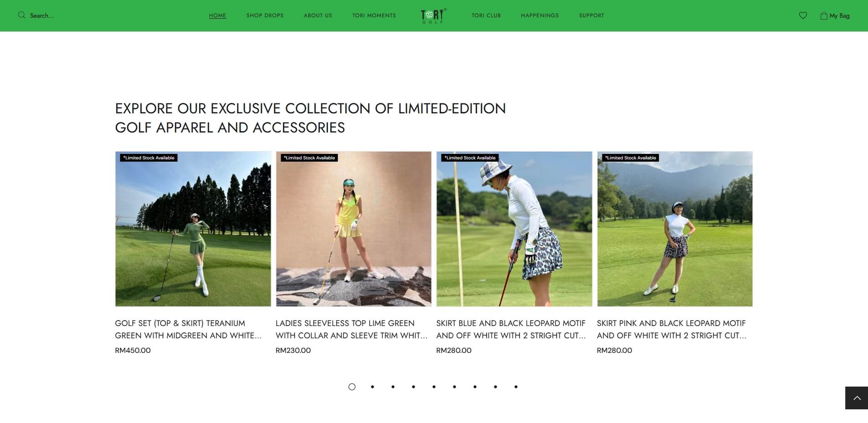Open Ladies Sleeveless Top Lime Green link

click(x=351, y=329)
